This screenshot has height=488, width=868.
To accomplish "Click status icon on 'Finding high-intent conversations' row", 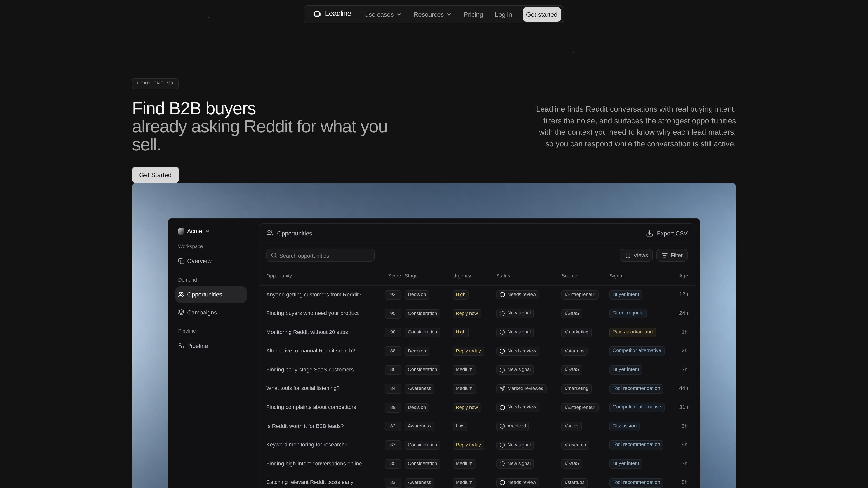I will pyautogui.click(x=502, y=464).
